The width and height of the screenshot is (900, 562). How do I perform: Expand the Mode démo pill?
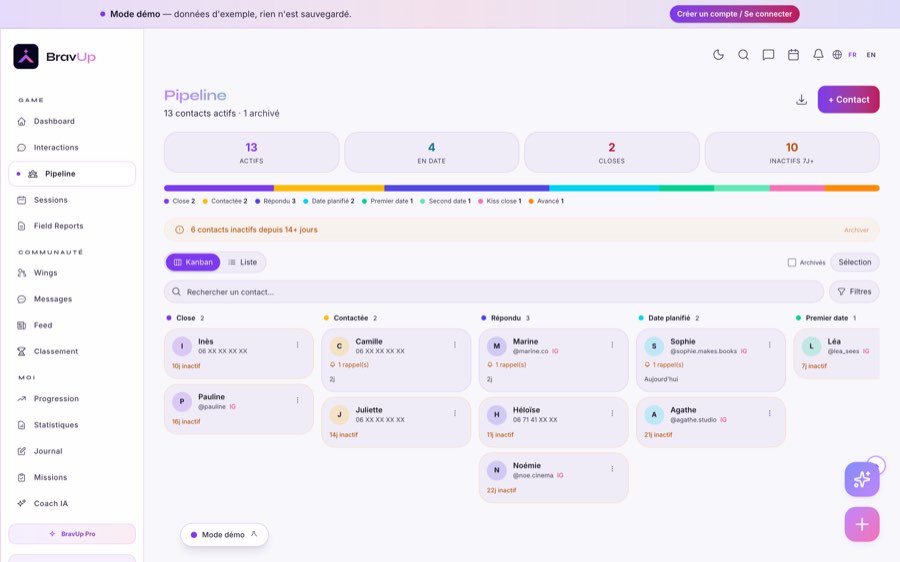224,534
